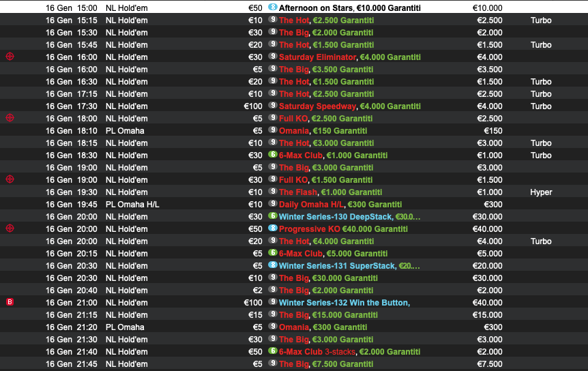Click €30.000 prize on Winter Series-130 row

(488, 217)
